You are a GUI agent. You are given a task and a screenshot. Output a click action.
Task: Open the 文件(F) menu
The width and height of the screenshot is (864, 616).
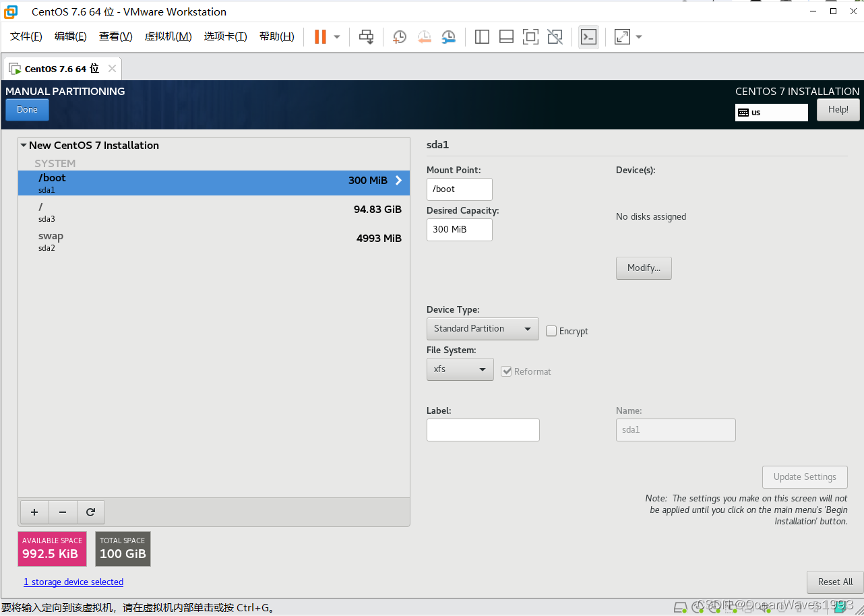pyautogui.click(x=26, y=36)
